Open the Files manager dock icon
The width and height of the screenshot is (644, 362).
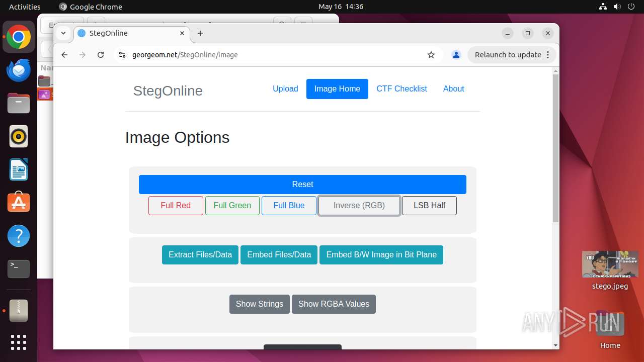(x=19, y=103)
